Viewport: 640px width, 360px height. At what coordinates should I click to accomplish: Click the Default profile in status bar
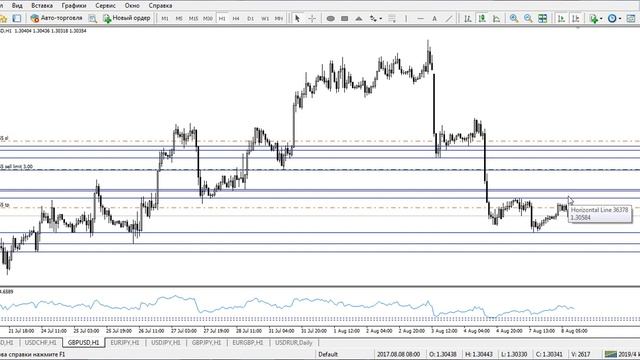click(x=328, y=354)
